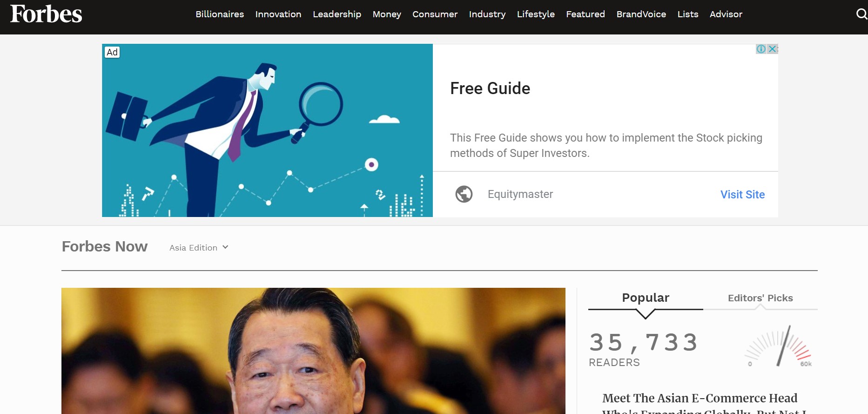Open the BrandVoice menu item

coord(641,14)
